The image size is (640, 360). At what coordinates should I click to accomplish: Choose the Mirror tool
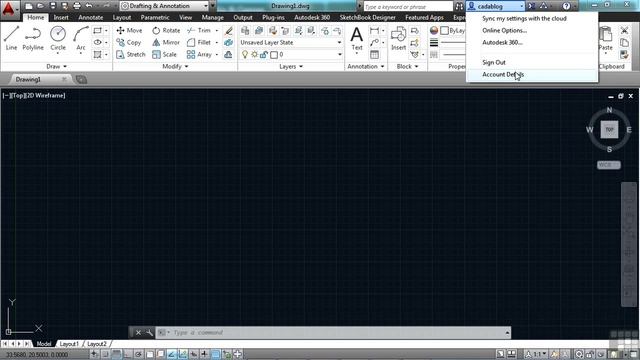(x=166, y=42)
